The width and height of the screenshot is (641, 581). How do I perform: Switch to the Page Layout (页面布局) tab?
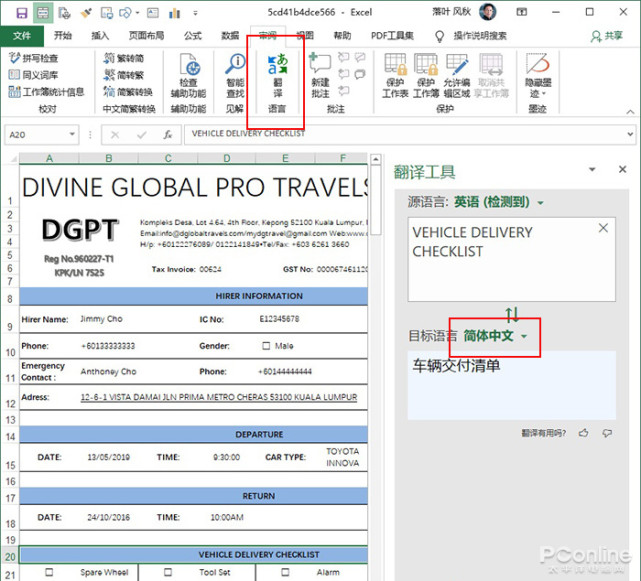click(x=146, y=36)
